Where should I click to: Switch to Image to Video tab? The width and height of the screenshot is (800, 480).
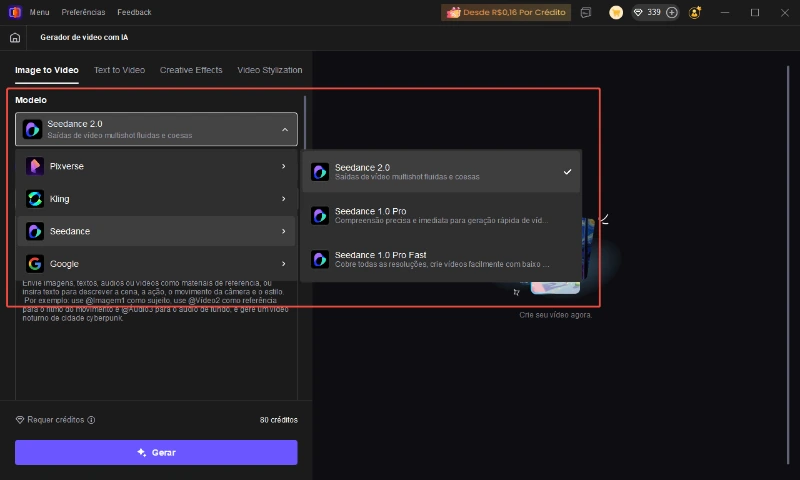tap(46, 70)
